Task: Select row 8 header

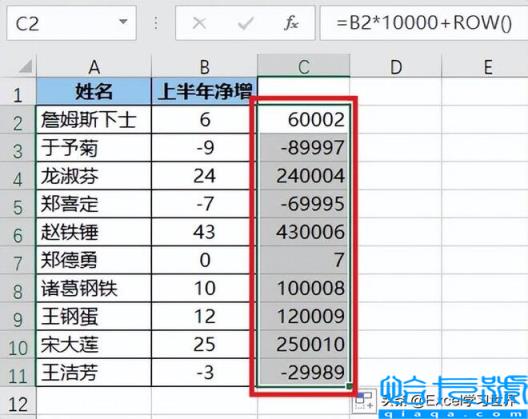Action: point(18,288)
